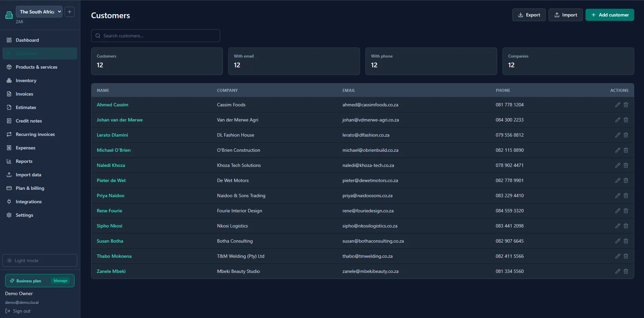This screenshot has height=318, width=644.
Task: Edit the Ahmed Cassim customer record
Action: (618, 105)
